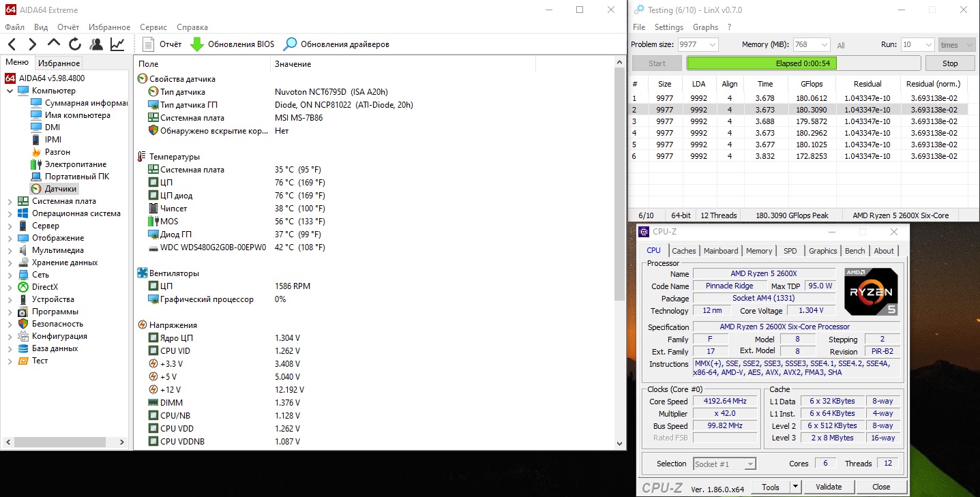Expand the Мультимедиа tree node
The height and width of the screenshot is (497, 980).
click(x=10, y=250)
